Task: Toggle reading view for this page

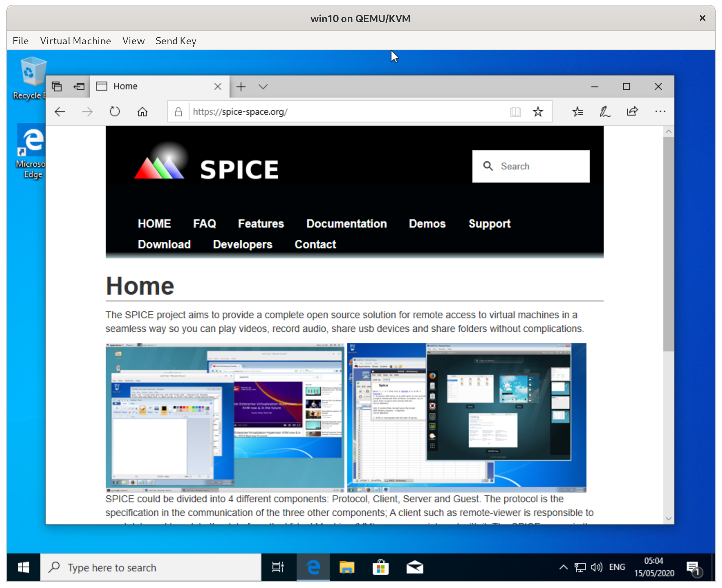Action: (515, 111)
